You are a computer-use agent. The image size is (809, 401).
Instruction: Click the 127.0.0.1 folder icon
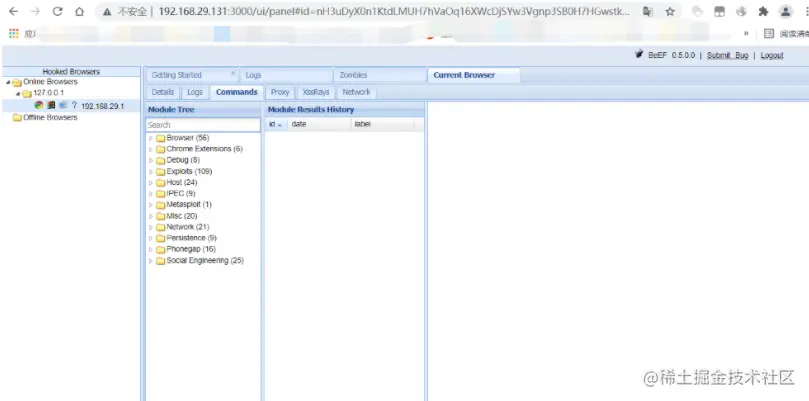(x=27, y=94)
